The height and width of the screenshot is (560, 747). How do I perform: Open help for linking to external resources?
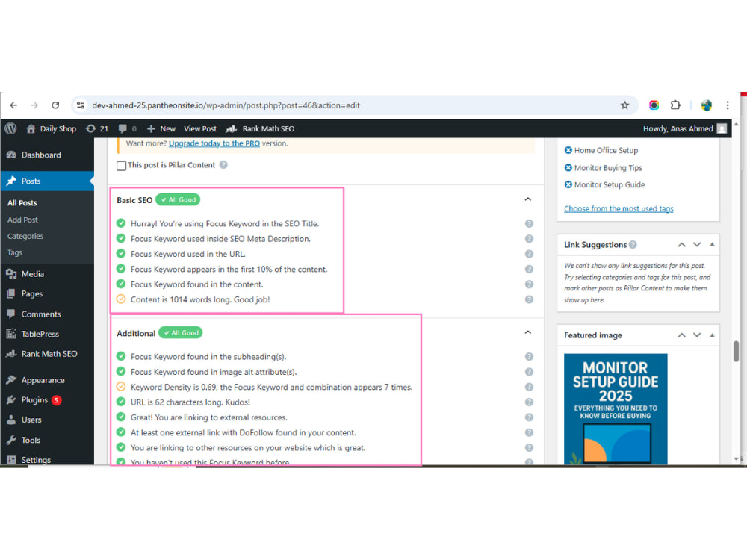click(x=529, y=417)
